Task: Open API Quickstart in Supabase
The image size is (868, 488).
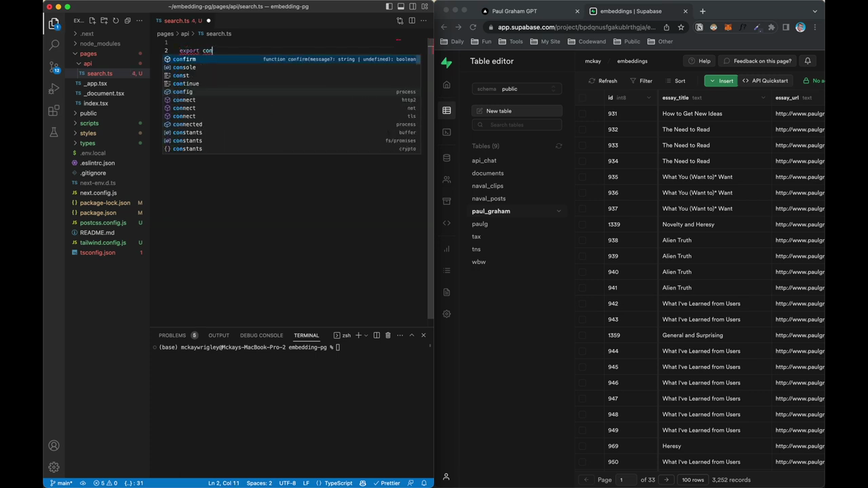Action: [766, 81]
